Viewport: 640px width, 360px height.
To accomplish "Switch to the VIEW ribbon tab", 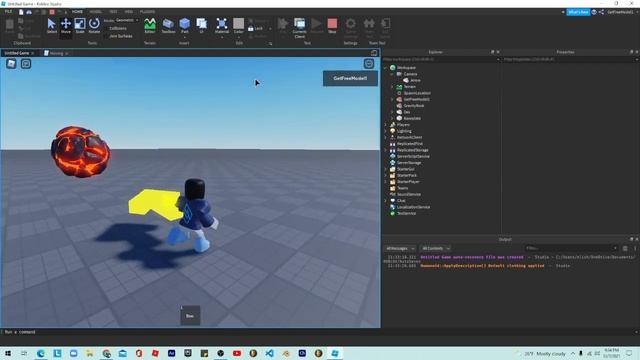I will click(x=129, y=12).
